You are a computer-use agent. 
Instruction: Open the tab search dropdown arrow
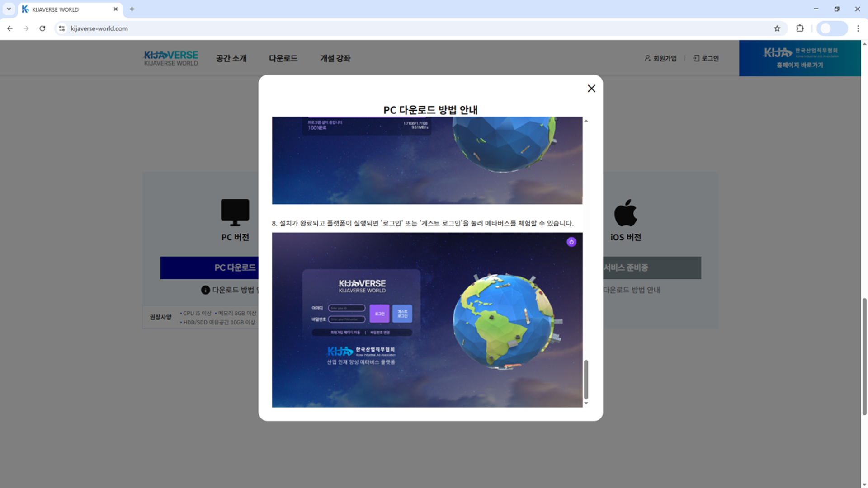point(9,9)
